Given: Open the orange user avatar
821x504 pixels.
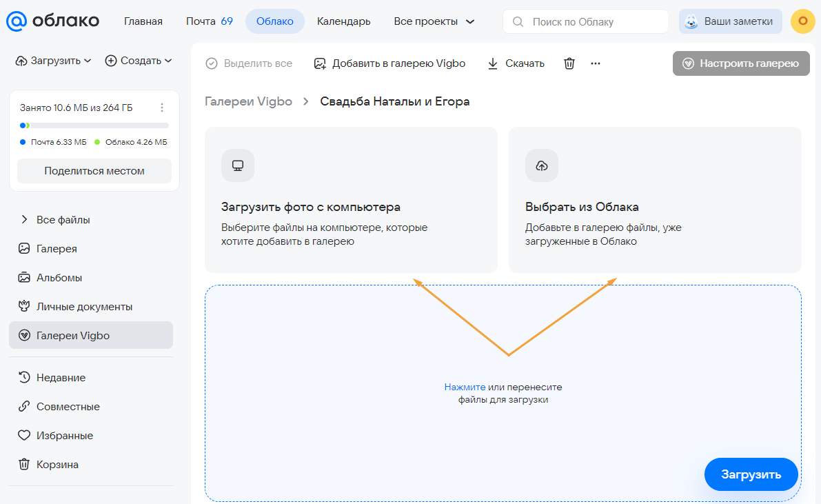Looking at the screenshot, I should pos(802,21).
